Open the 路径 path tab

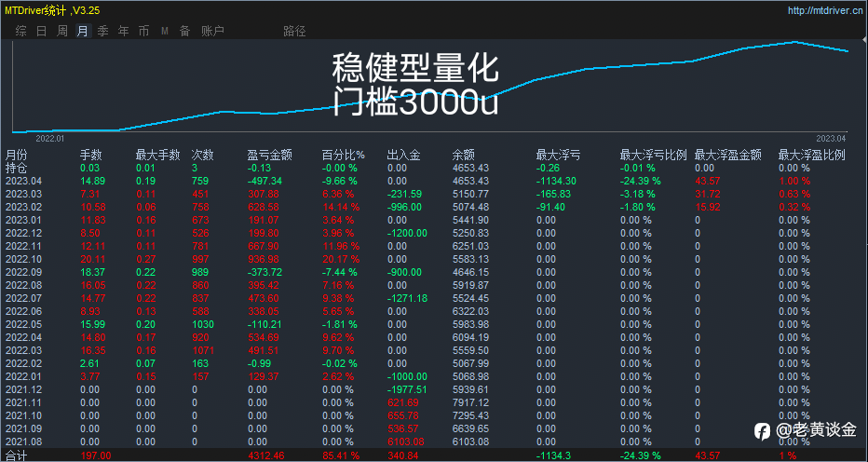pyautogui.click(x=294, y=31)
